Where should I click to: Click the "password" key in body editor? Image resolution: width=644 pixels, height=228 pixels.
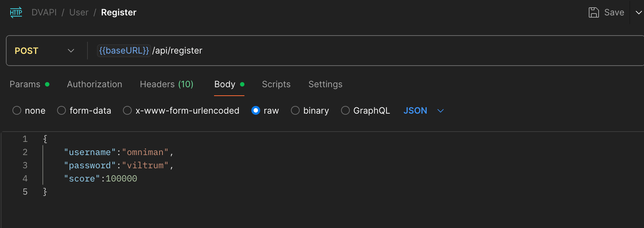coord(90,165)
